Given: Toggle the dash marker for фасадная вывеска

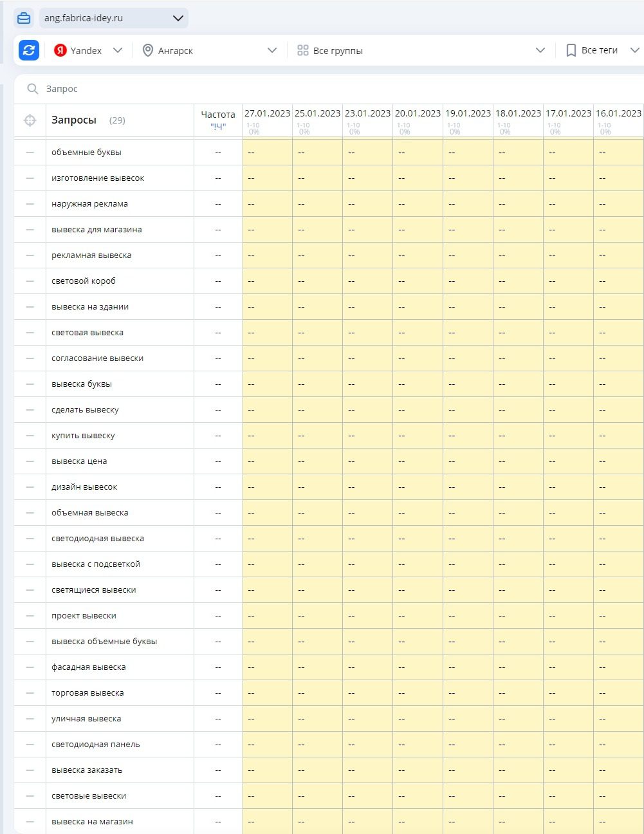Looking at the screenshot, I should click(30, 667).
